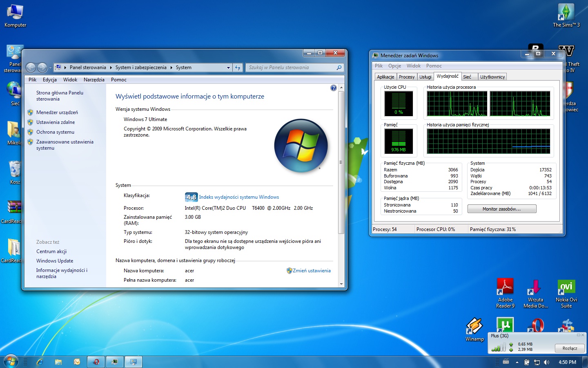The image size is (588, 368).
Task: Open the Kosz recycle bin icon
Action: click(15, 173)
